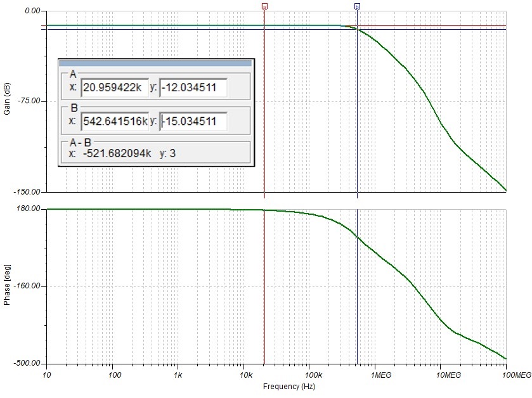Click the cursor readout panel title bar

point(155,63)
